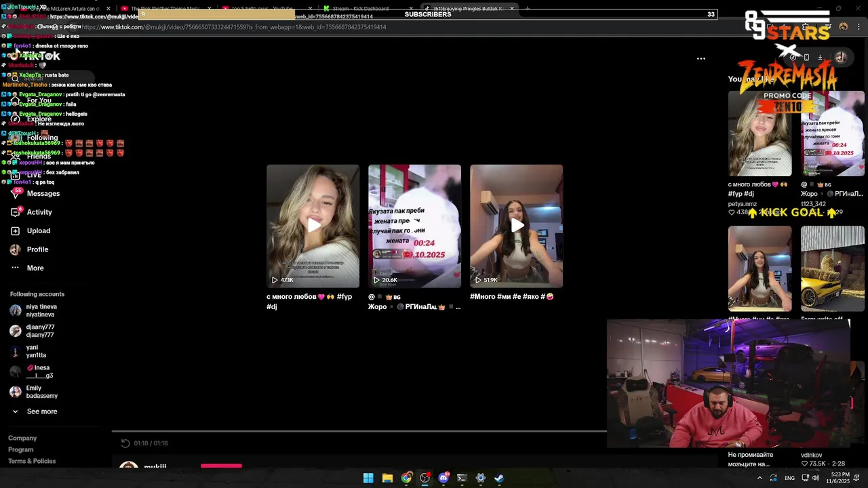Open brunette girl thumbnail in right sidebar
The height and width of the screenshot is (488, 868).
(x=759, y=269)
